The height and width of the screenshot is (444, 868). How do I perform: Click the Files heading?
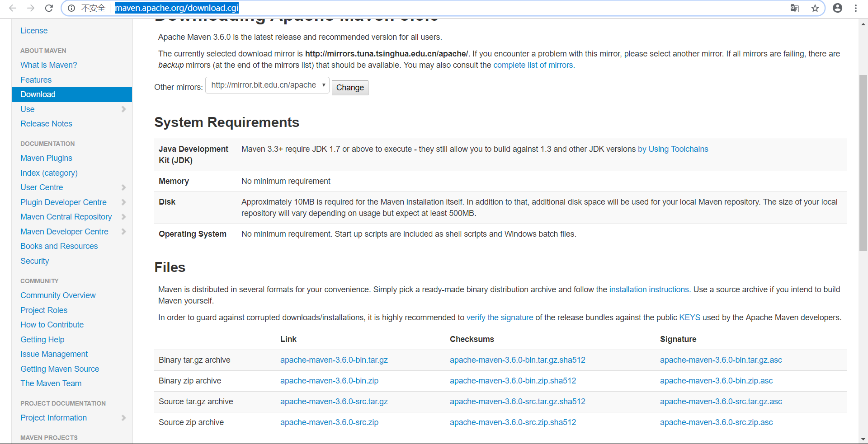(x=170, y=267)
